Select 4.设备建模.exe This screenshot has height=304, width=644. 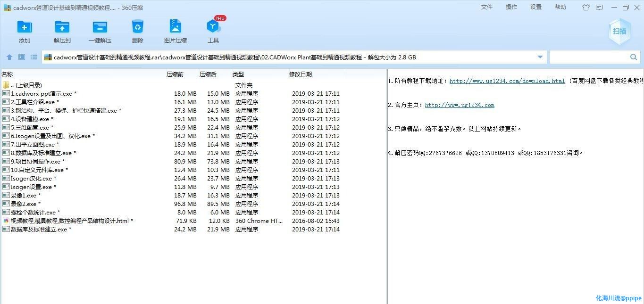32,119
